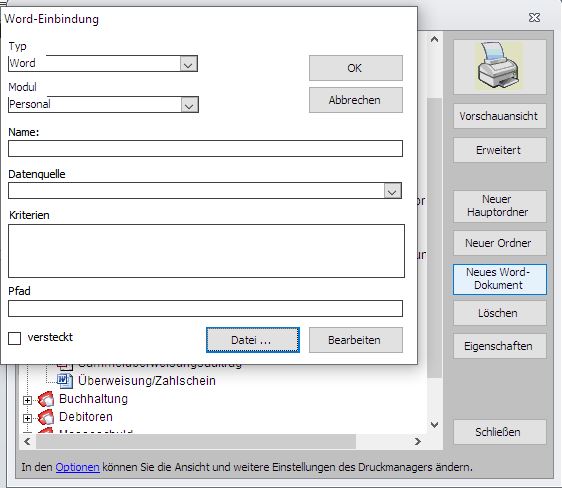Select Debitoren in the tree
562x488 pixels.
86,417
